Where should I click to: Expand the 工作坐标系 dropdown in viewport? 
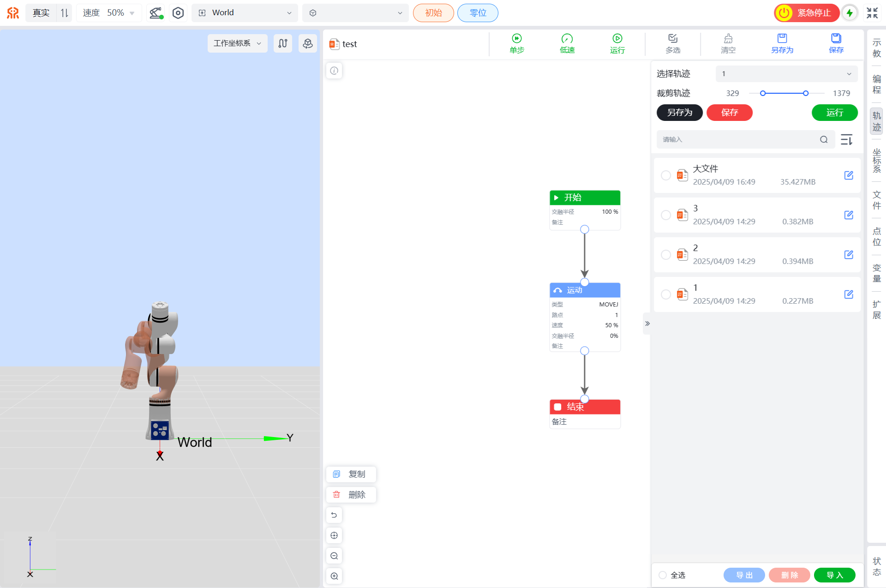click(237, 43)
